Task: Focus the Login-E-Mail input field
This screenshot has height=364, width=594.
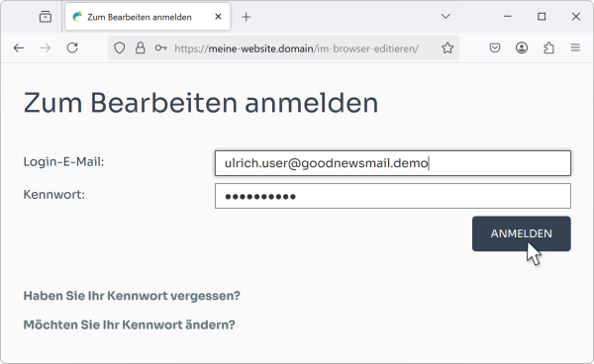Action: click(x=393, y=163)
